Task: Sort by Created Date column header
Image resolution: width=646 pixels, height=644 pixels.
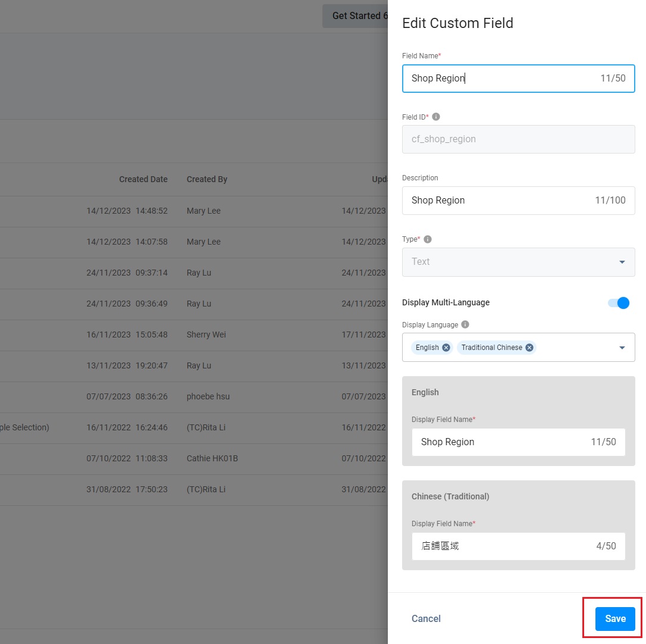Action: 143,179
